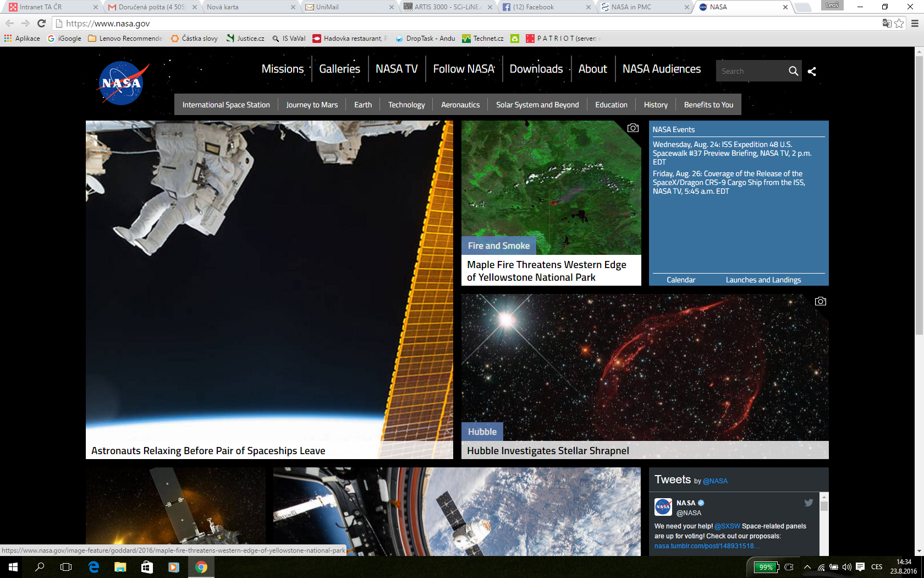Open the NASA Audiences menu
This screenshot has width=924, height=578.
[x=662, y=69]
